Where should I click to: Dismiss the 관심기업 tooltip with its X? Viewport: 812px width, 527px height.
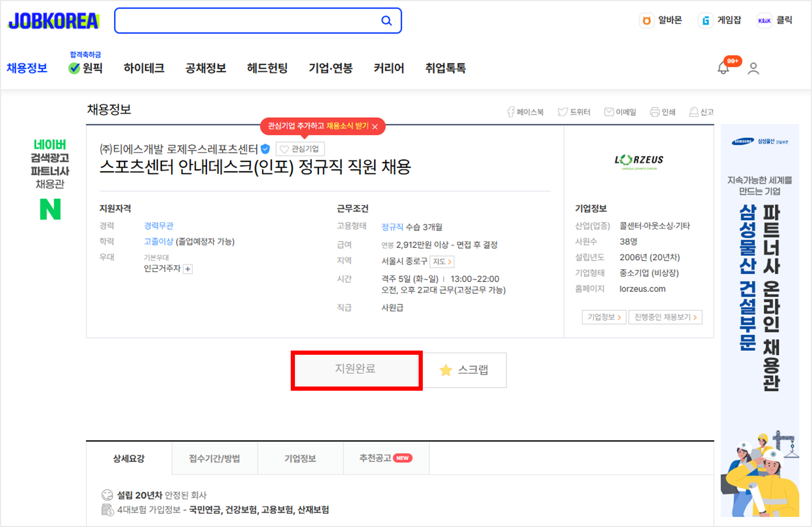coord(375,126)
